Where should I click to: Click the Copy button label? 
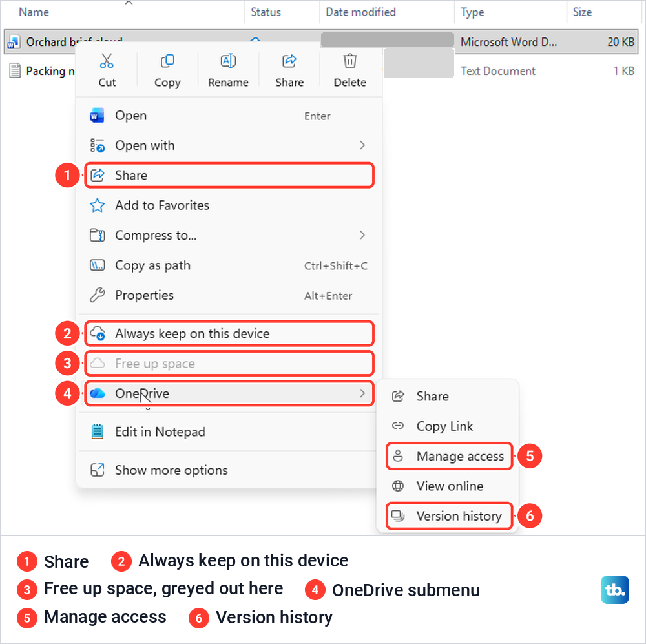[167, 83]
